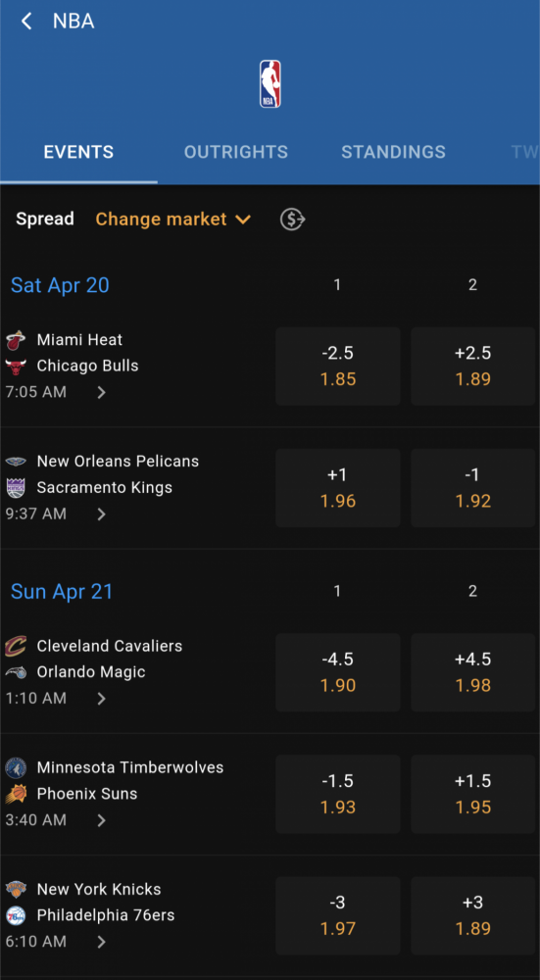Click the Cleveland Cavaliers team logo
The height and width of the screenshot is (980, 540).
pos(16,646)
